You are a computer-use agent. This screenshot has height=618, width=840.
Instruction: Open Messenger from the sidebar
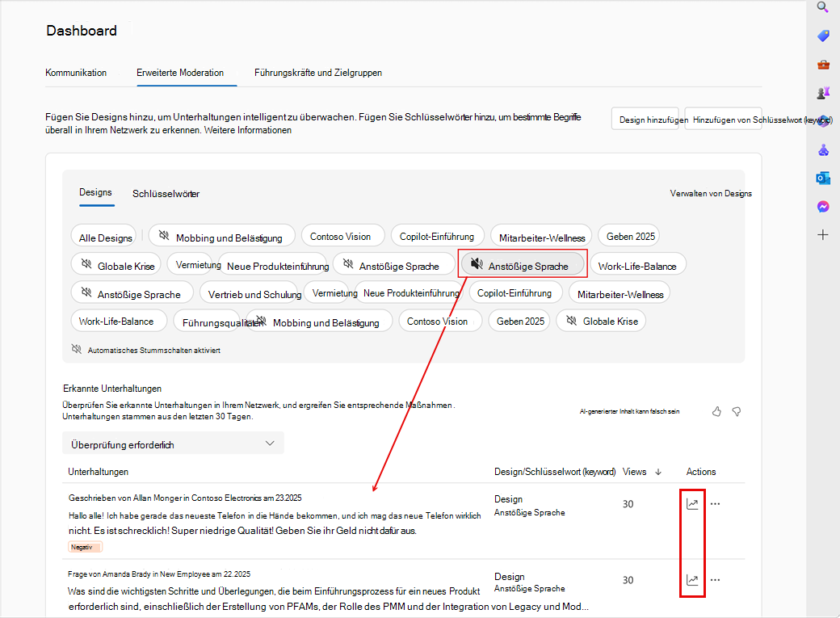[x=823, y=207]
